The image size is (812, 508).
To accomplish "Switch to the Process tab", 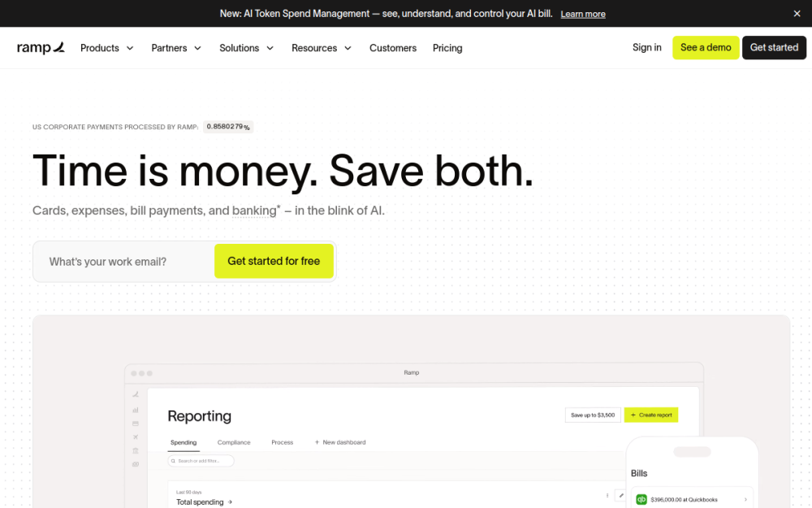I will pos(283,442).
